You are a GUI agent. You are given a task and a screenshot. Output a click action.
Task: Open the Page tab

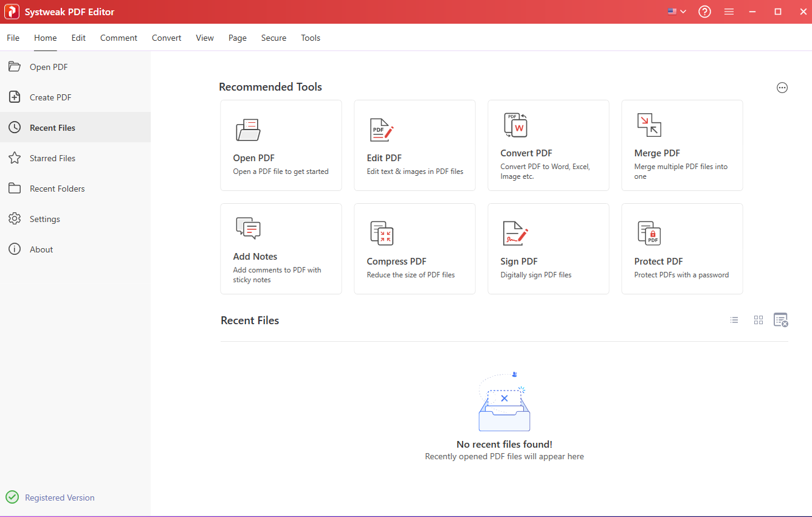pos(238,38)
